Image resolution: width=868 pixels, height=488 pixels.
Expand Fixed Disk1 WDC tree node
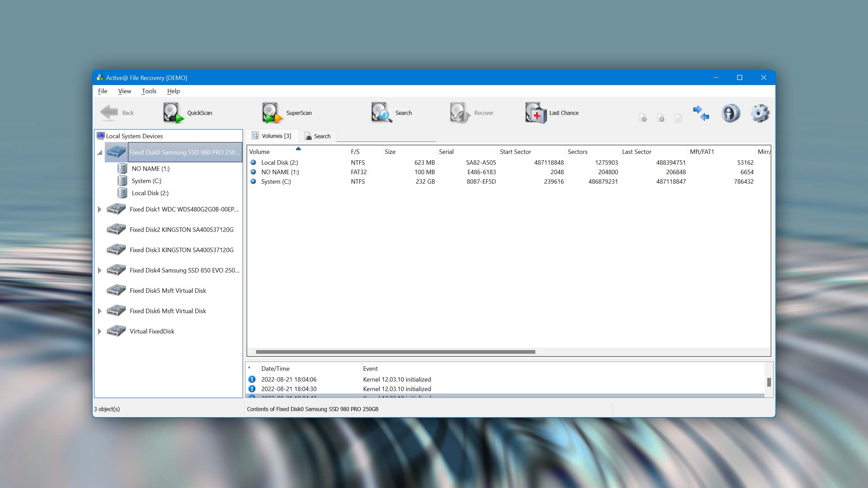point(99,209)
